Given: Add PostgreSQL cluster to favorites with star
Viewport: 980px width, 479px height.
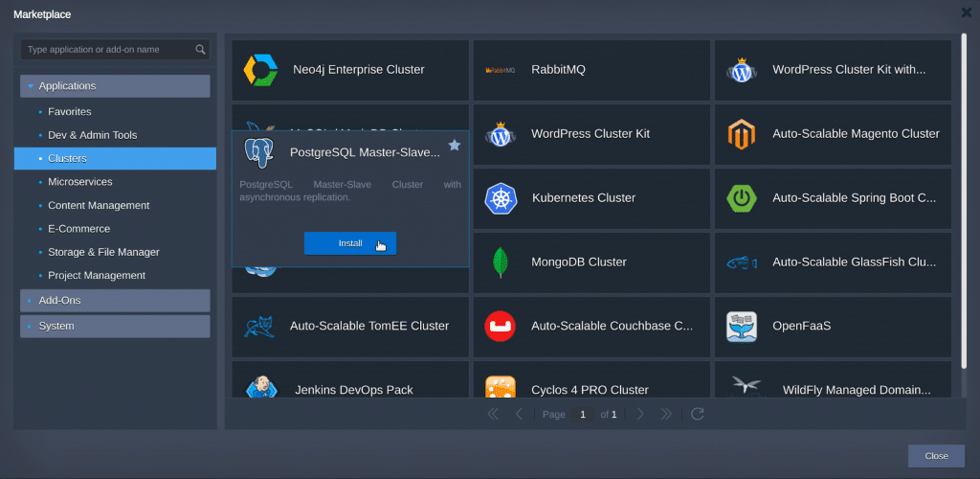Looking at the screenshot, I should tap(455, 145).
